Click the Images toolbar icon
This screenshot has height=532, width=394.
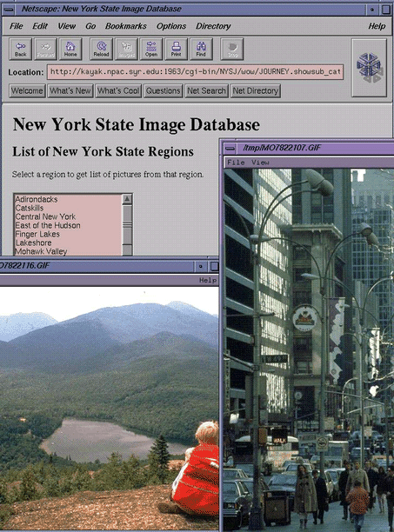[126, 50]
